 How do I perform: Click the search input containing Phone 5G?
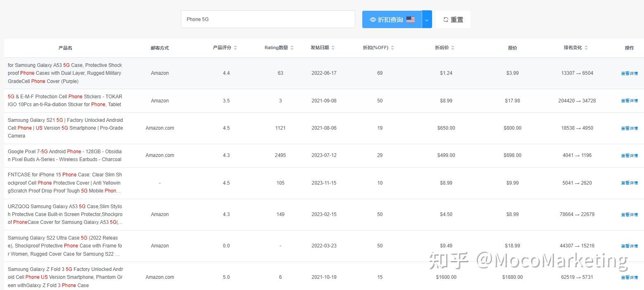pos(268,19)
